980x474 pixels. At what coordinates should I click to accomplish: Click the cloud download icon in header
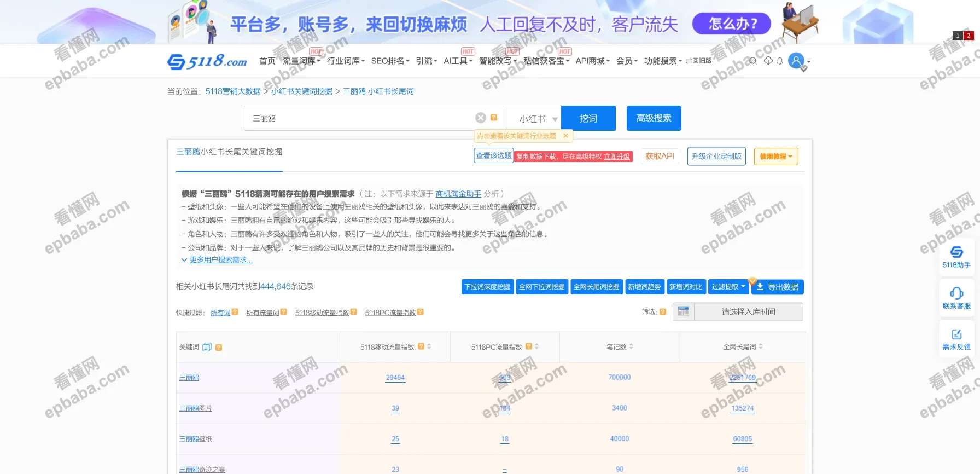pos(768,61)
